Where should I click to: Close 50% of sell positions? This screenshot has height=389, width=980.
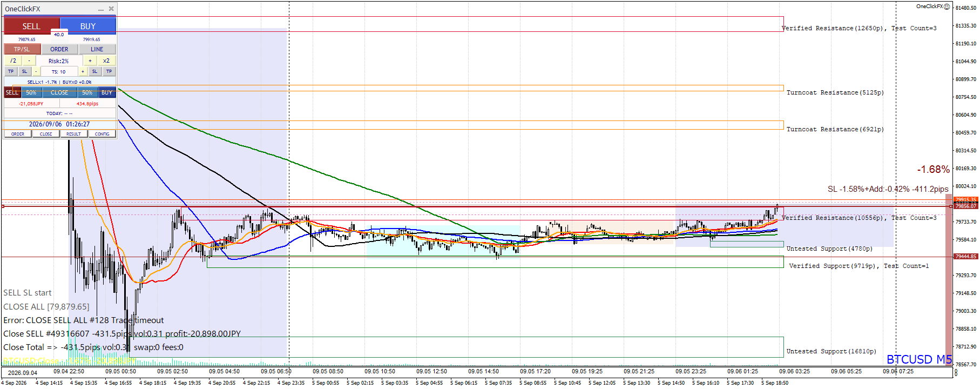tap(31, 92)
